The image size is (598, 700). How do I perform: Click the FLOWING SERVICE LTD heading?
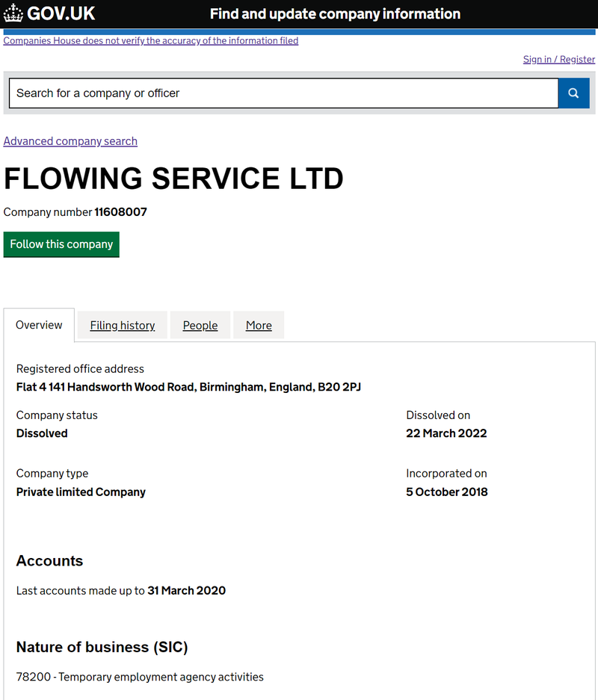tap(173, 179)
